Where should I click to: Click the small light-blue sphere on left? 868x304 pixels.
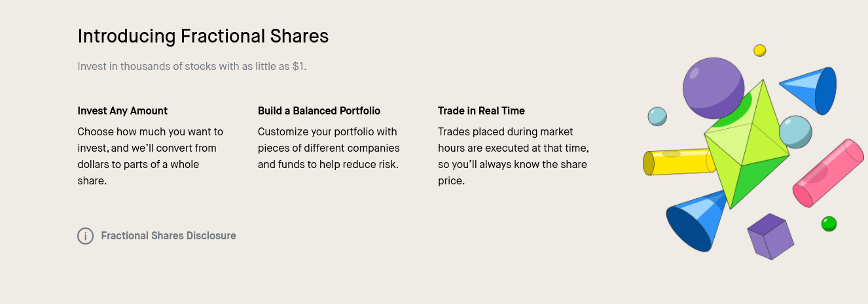pyautogui.click(x=657, y=116)
